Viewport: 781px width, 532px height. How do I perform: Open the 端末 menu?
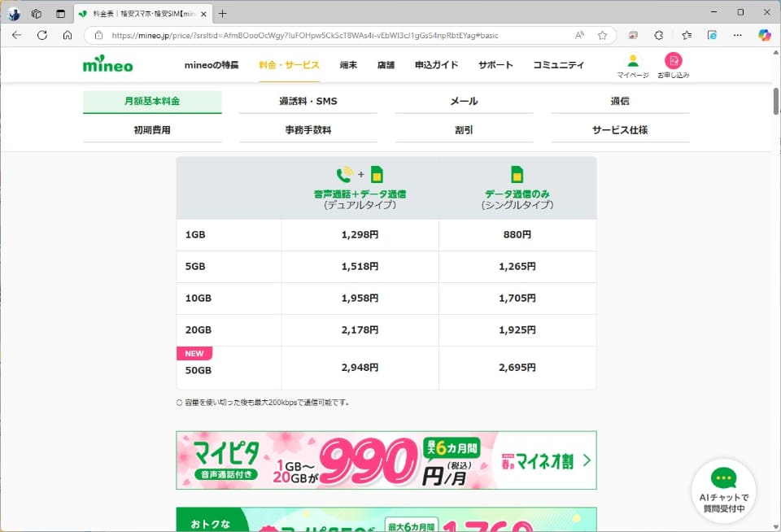[348, 65]
